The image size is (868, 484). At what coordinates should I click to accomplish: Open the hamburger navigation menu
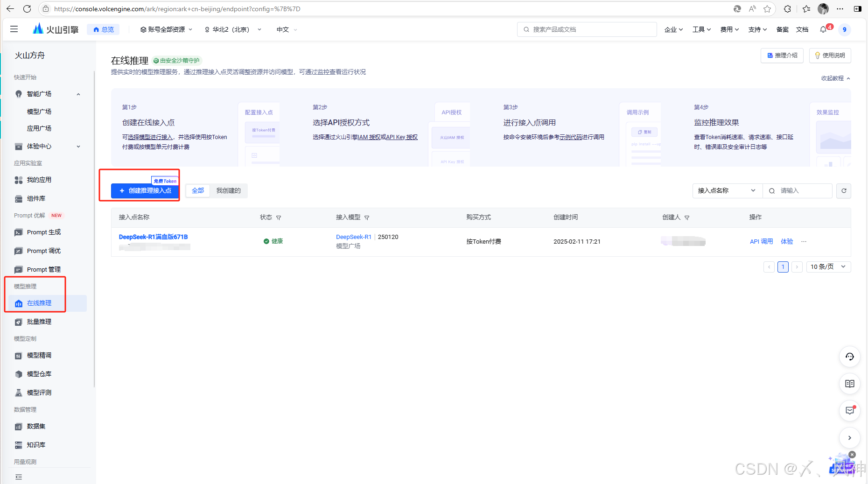pos(14,29)
